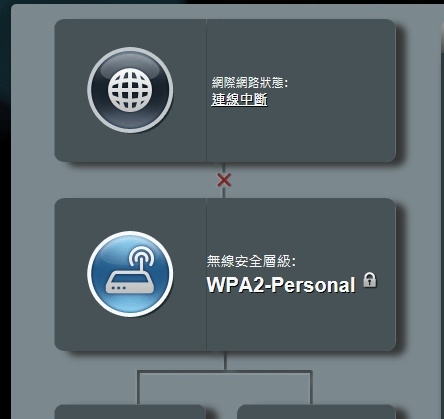The width and height of the screenshot is (444, 419).
Task: Select the router panel's empty right area
Action: (301, 320)
